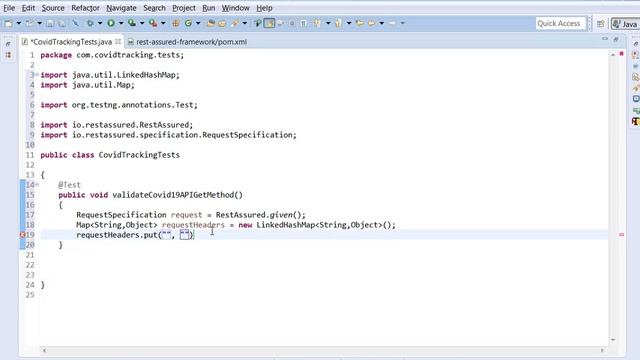Open the Next Annotation dropdown arrow

pos(328,23)
